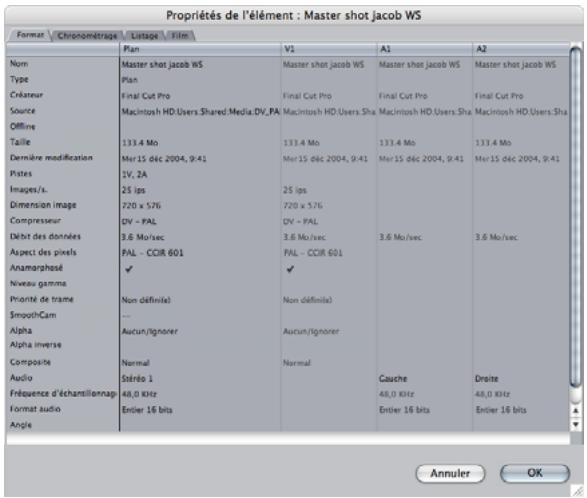
Task: Click the Annuler button
Action: pos(450,473)
